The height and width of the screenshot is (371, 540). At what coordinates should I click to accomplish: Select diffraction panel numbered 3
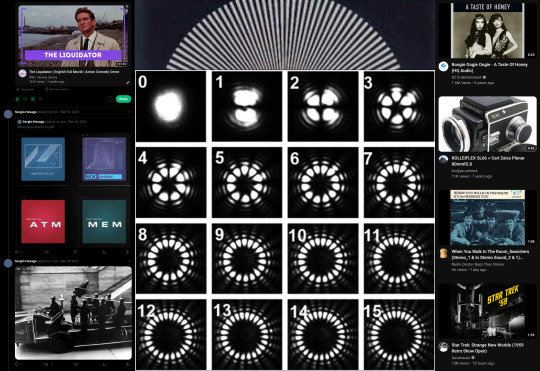399,106
